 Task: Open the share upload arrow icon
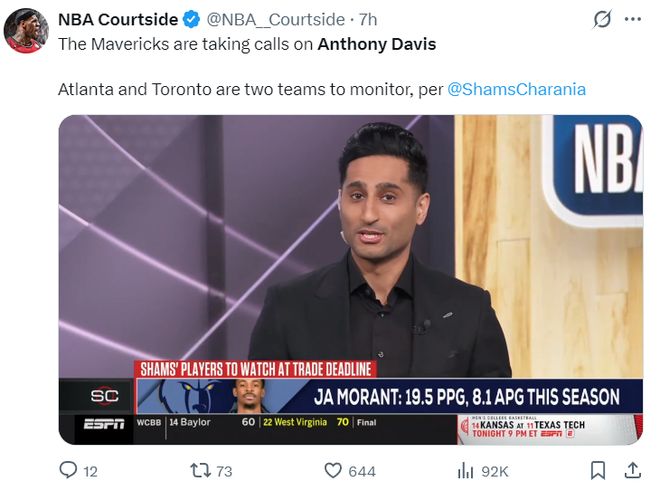point(633,470)
